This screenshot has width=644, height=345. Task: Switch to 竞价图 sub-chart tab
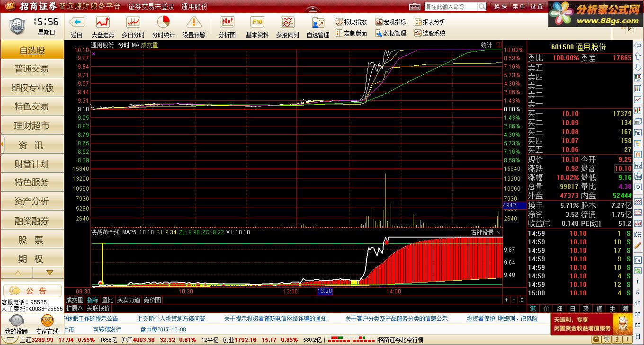point(152,300)
